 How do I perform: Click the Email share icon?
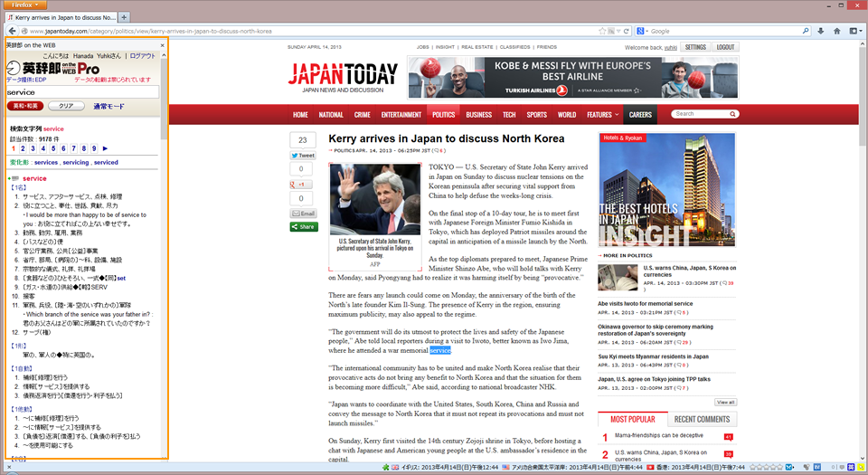tap(302, 213)
